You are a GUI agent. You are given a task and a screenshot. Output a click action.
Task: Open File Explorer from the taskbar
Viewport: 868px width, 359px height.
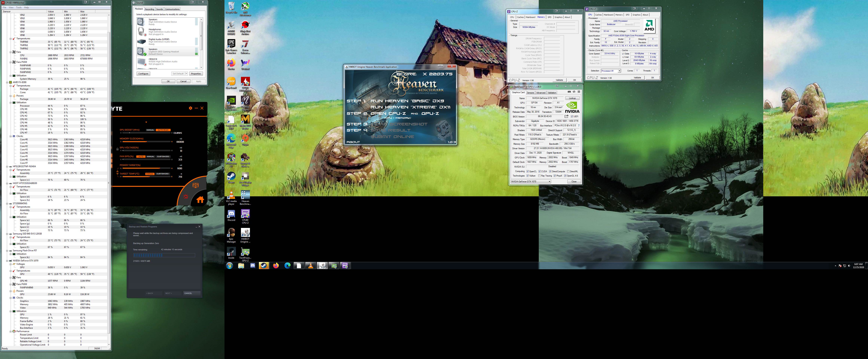241,266
